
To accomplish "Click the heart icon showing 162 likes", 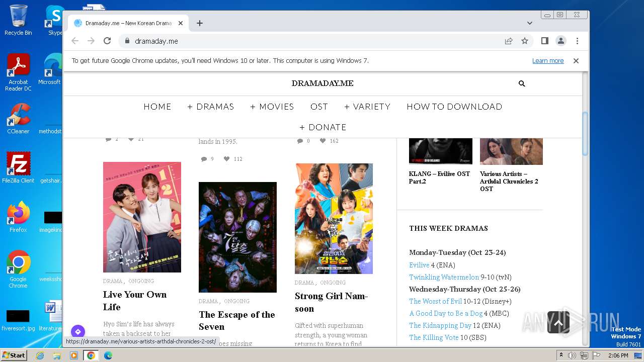I will pos(323,141).
